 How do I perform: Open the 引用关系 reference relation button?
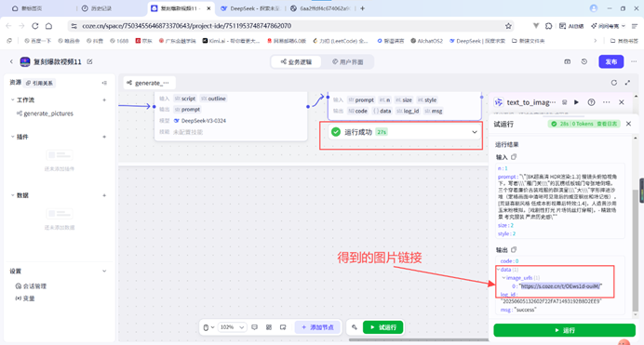[x=39, y=83]
